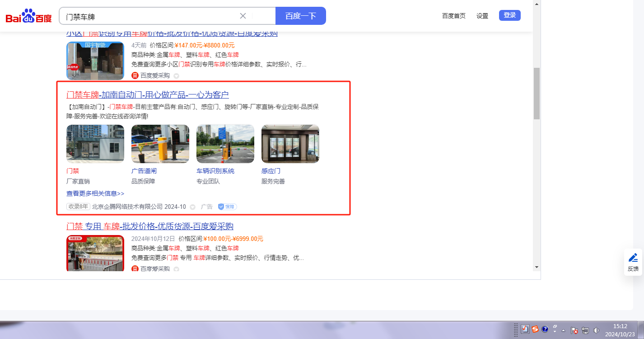644x339 pixels.
Task: Expand the arrow beside 百度爱采购 in the ¥147.00 result
Action: [x=177, y=76]
